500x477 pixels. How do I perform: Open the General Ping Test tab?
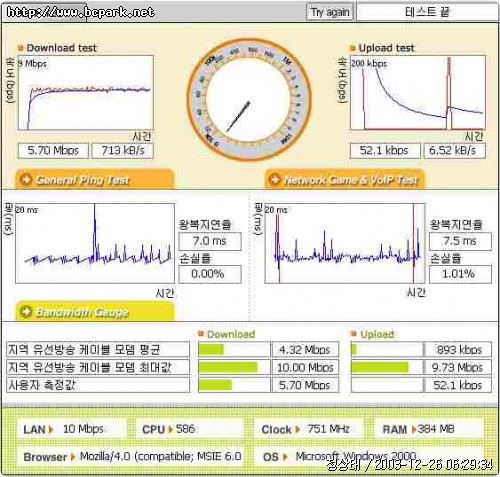click(95, 180)
